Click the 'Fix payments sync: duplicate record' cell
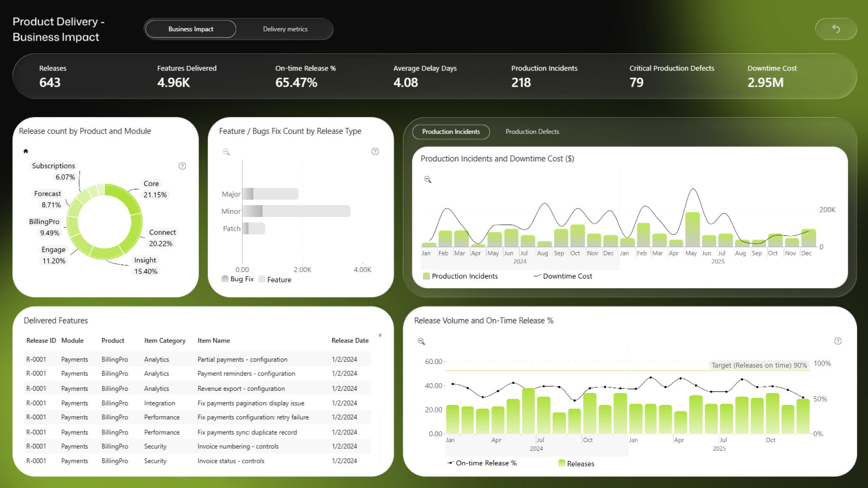Image resolution: width=868 pixels, height=488 pixels. tap(247, 432)
